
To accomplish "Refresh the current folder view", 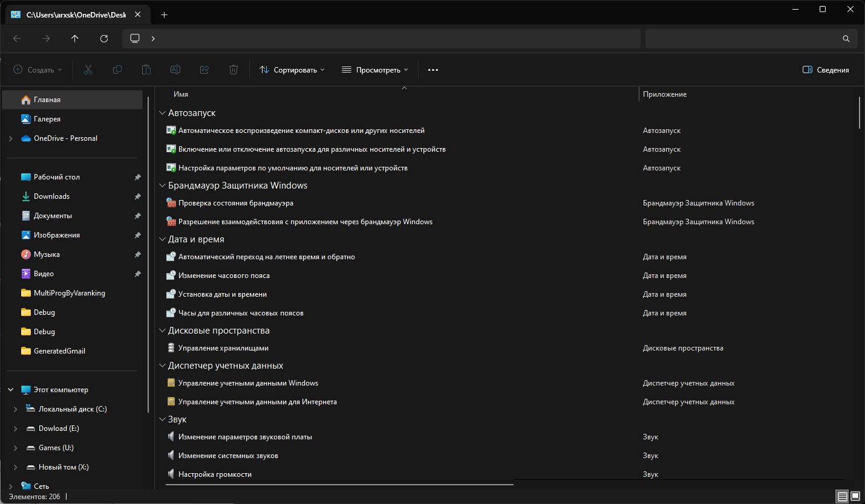I will (x=104, y=38).
